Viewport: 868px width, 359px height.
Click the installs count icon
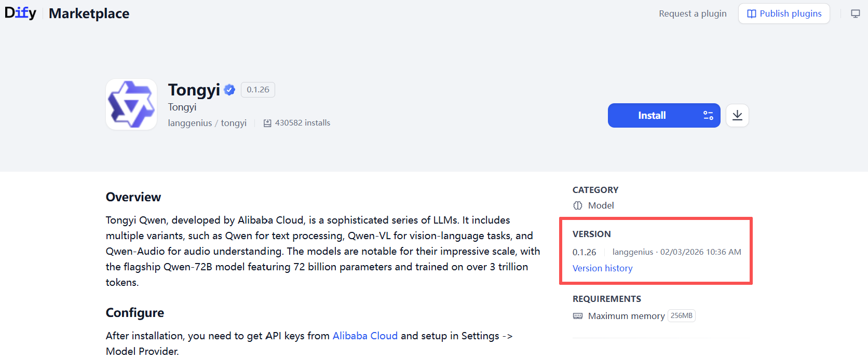267,123
